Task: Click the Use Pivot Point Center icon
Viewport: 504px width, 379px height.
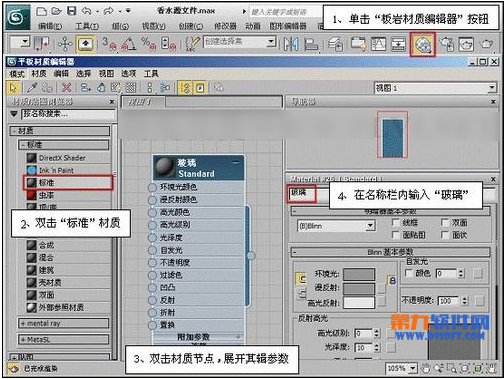Action: 43,44
